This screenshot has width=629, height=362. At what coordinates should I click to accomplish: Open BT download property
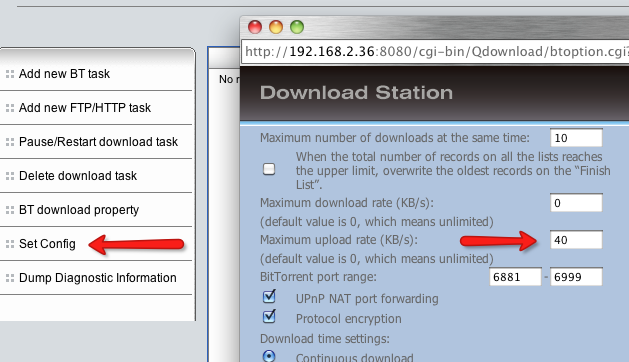click(79, 210)
